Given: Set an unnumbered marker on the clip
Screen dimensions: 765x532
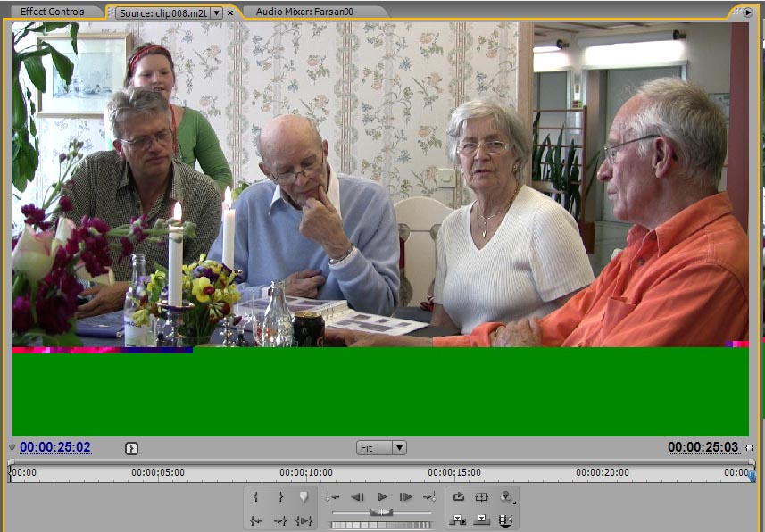Looking at the screenshot, I should click(304, 497).
